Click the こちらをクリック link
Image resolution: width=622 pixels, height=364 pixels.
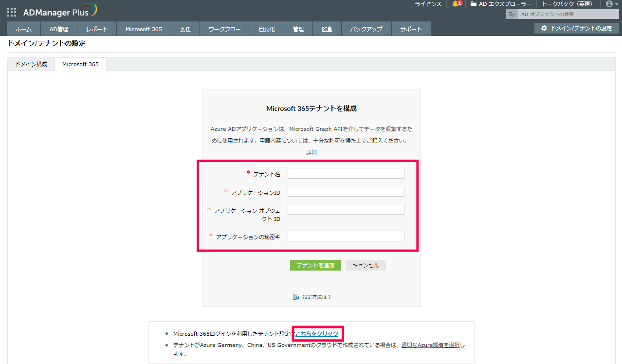pos(317,334)
